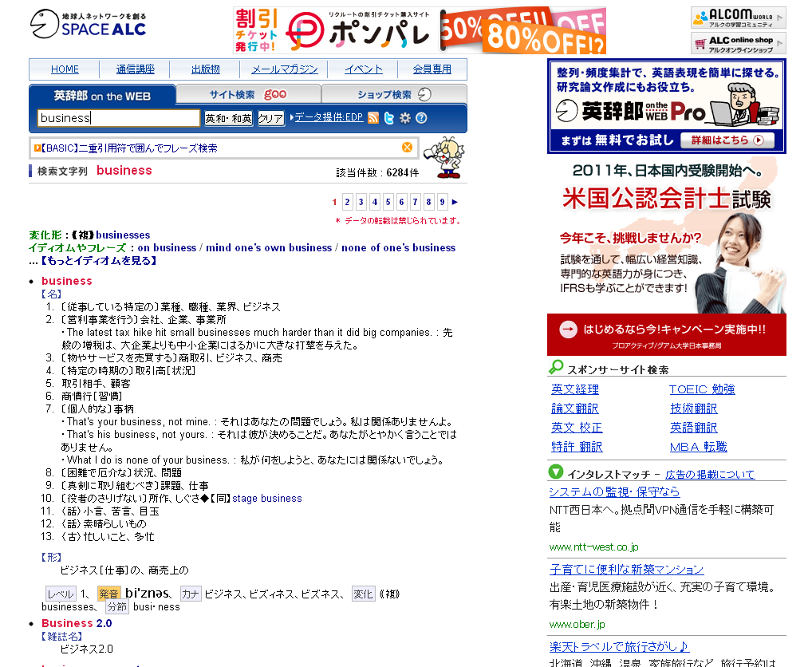This screenshot has height=667, width=812.
Task: Go to results page 5
Action: [x=388, y=202]
